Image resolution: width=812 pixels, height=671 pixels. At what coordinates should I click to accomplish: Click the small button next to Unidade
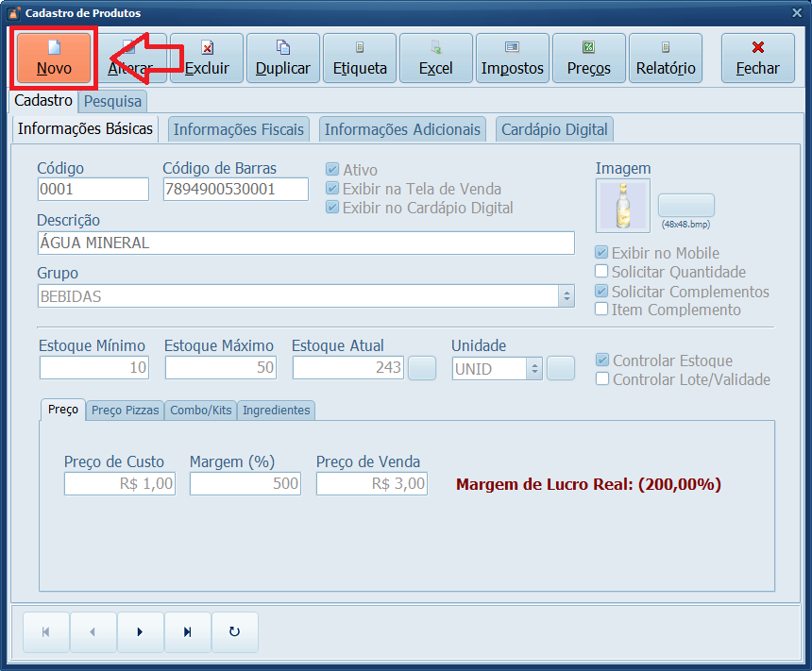561,368
